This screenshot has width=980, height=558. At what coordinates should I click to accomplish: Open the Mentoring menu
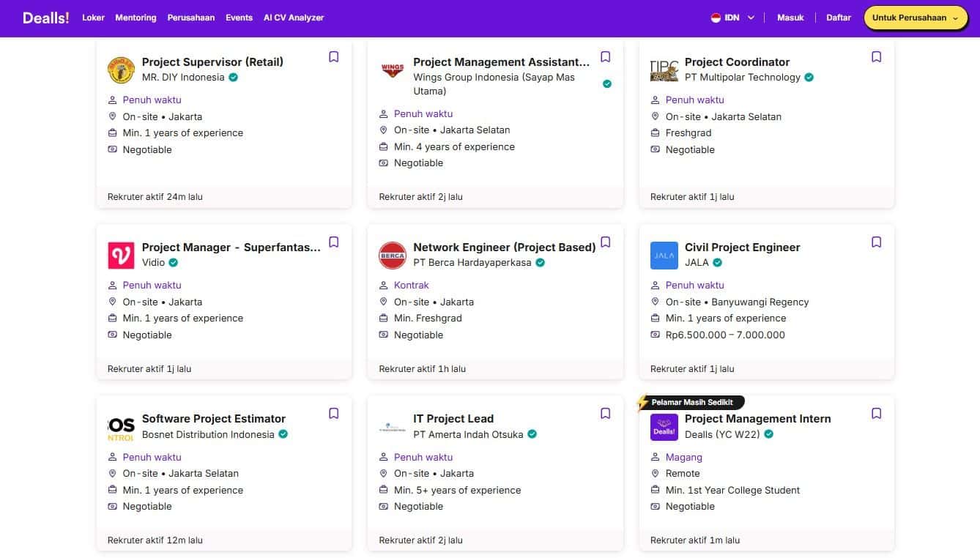[x=136, y=18]
